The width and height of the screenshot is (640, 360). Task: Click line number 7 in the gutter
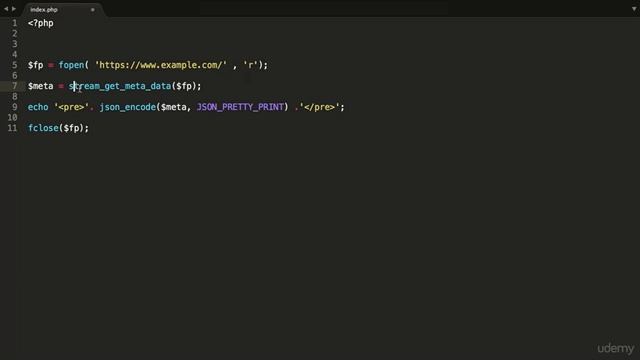point(15,86)
